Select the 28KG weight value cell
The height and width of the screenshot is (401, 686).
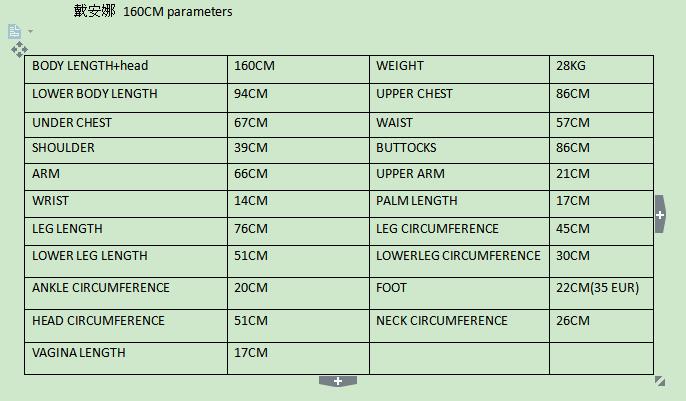(601, 70)
